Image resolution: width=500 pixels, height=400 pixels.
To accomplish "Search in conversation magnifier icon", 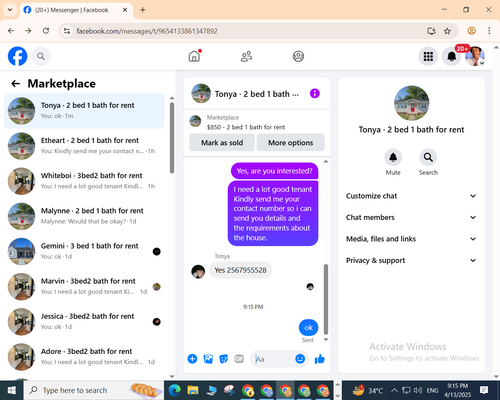I will point(428,157).
